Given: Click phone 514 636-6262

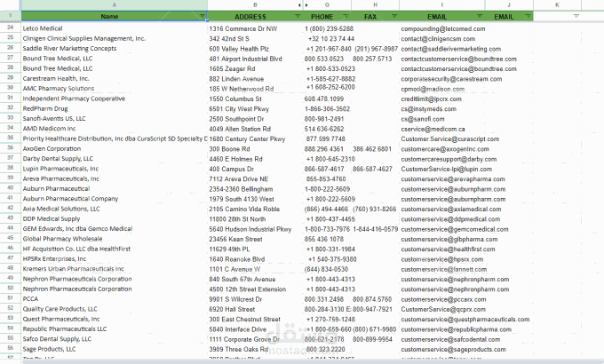Looking at the screenshot, I should [327, 129].
